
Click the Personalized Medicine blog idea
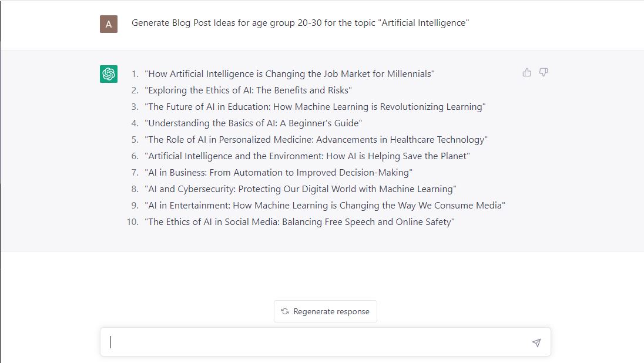pos(316,140)
